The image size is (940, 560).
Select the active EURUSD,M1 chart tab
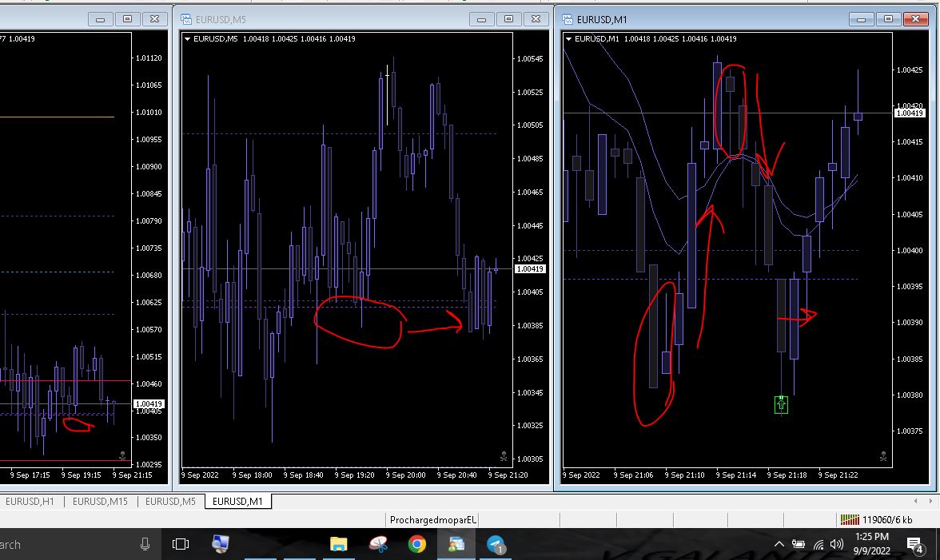tap(238, 502)
